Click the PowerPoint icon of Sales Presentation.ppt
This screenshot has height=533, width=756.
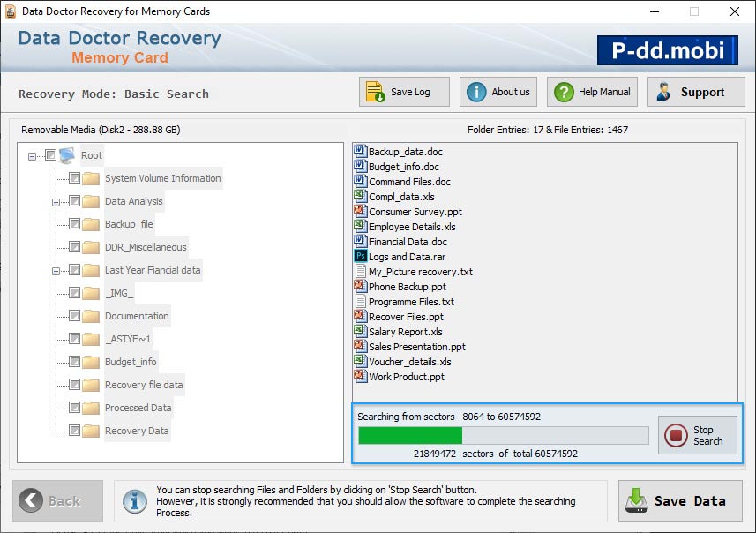360,346
